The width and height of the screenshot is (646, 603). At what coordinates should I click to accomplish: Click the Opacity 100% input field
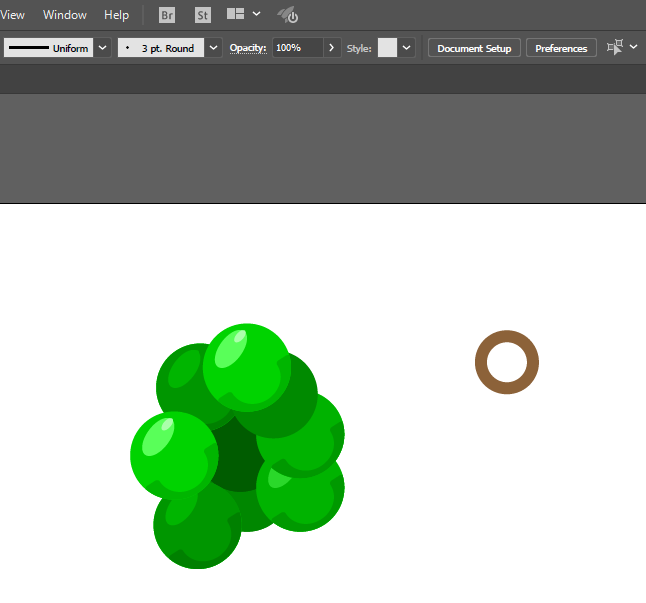[x=296, y=48]
